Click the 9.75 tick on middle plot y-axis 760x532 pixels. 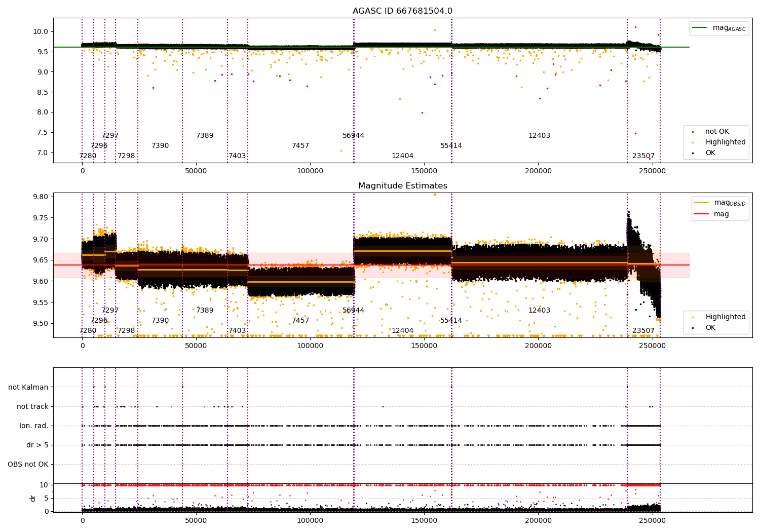(x=41, y=218)
